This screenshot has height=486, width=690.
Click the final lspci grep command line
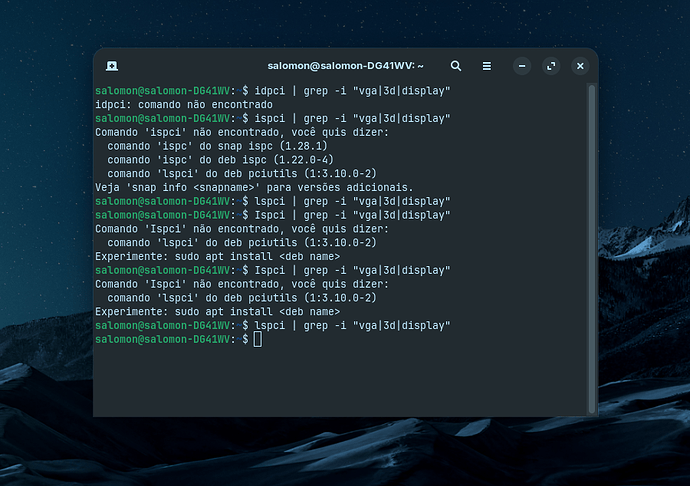pyautogui.click(x=350, y=326)
